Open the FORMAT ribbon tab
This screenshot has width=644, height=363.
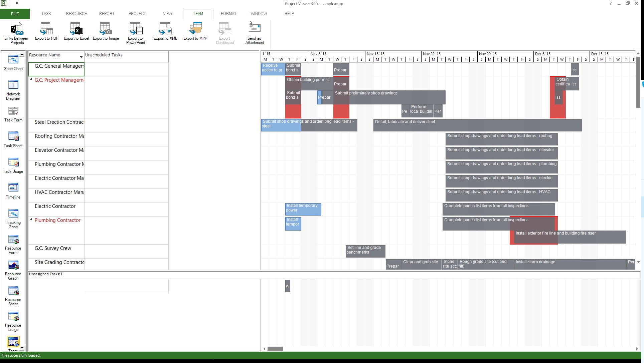click(x=228, y=14)
